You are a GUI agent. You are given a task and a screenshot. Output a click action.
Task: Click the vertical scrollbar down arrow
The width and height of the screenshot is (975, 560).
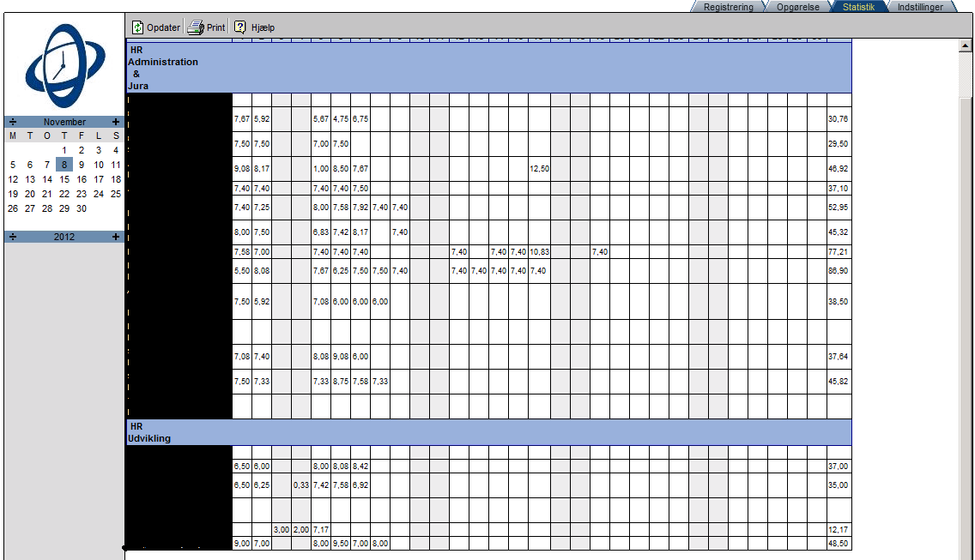[x=965, y=553]
